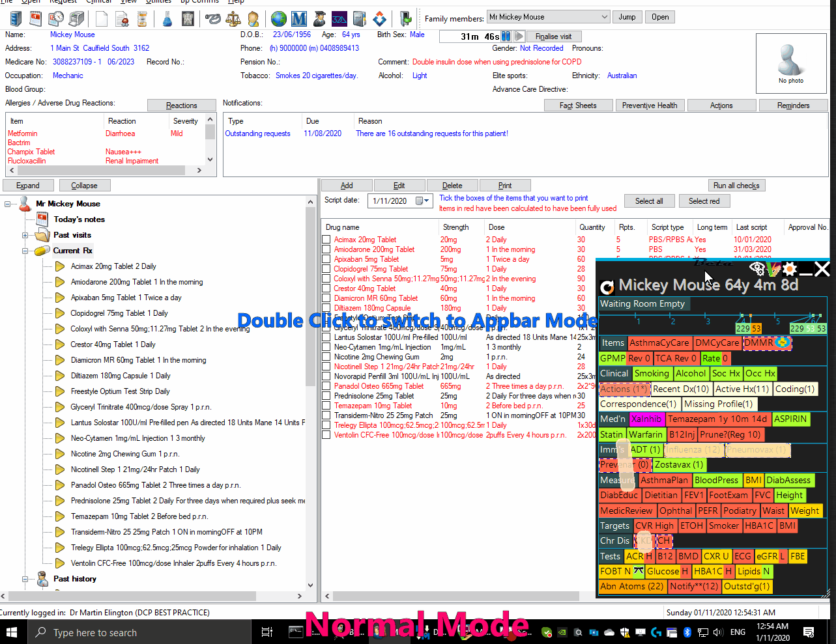Click the stethoscope toolbar icon
The width and height of the screenshot is (836, 644).
tap(212, 19)
